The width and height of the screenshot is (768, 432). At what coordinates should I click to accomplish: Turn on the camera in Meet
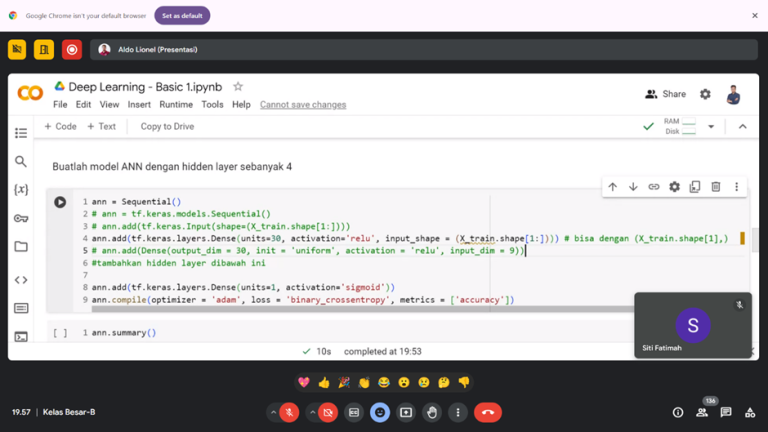tap(327, 412)
